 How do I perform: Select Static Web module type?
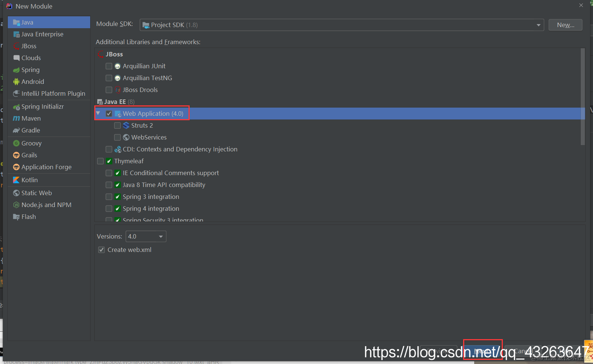point(49,193)
